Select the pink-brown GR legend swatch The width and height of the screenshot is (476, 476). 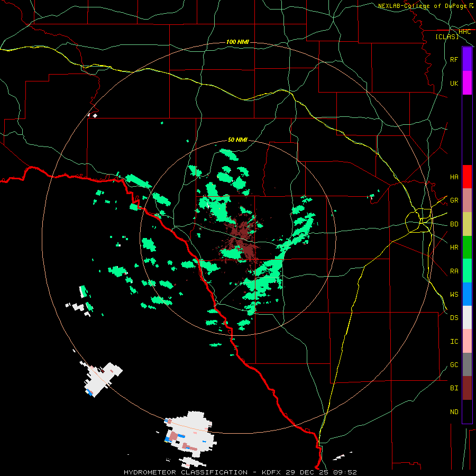pyautogui.click(x=467, y=200)
